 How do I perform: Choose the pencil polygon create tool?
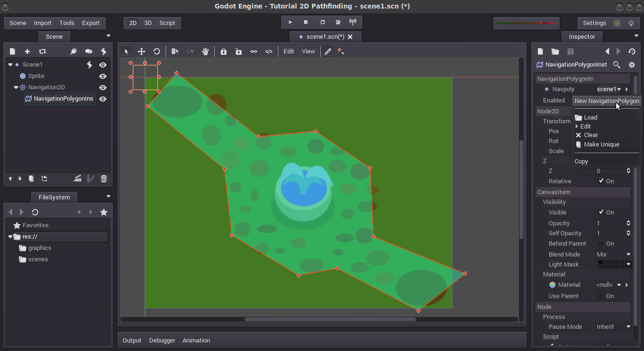[328, 51]
